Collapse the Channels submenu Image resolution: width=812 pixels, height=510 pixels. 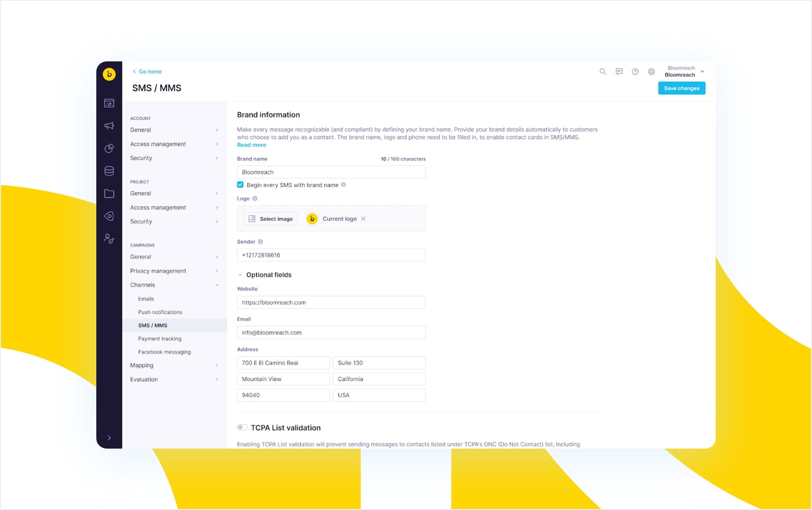[175, 285]
